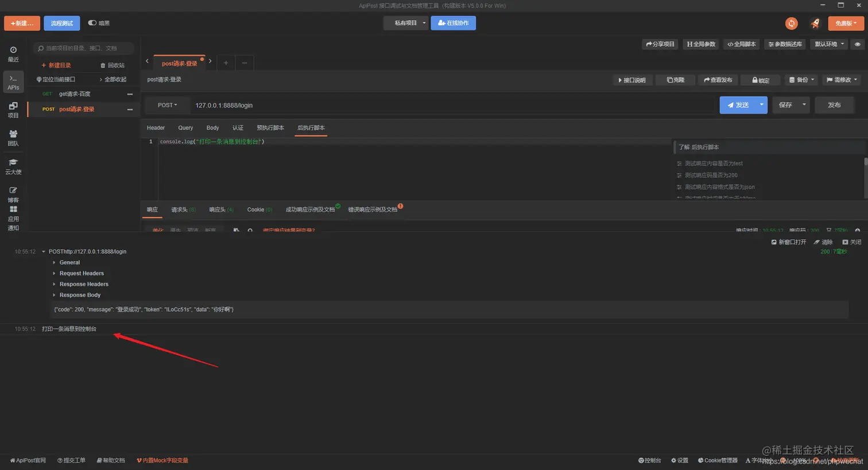Add a new request tab with plus
This screenshot has width=868, height=470.
226,63
